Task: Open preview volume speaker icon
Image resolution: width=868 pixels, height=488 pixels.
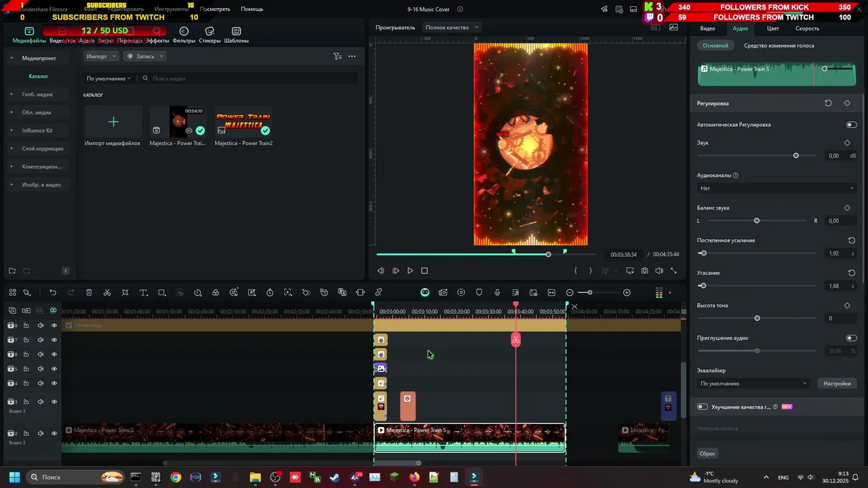Action: 659,270
